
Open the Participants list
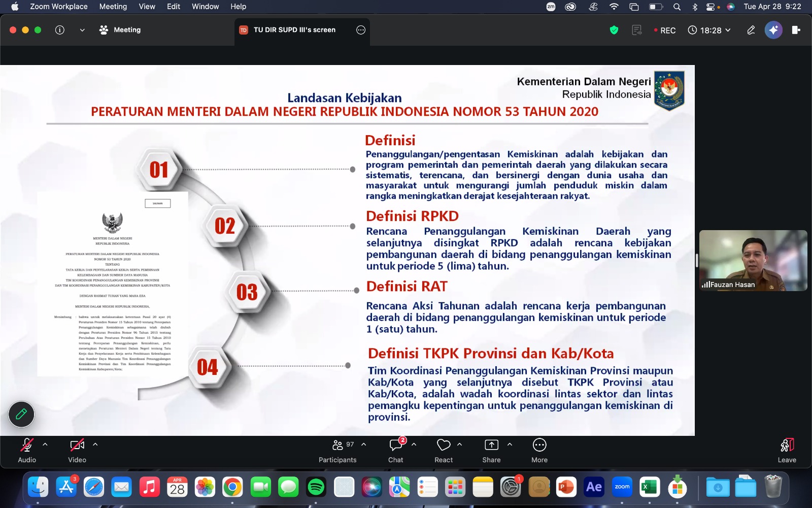point(337,450)
